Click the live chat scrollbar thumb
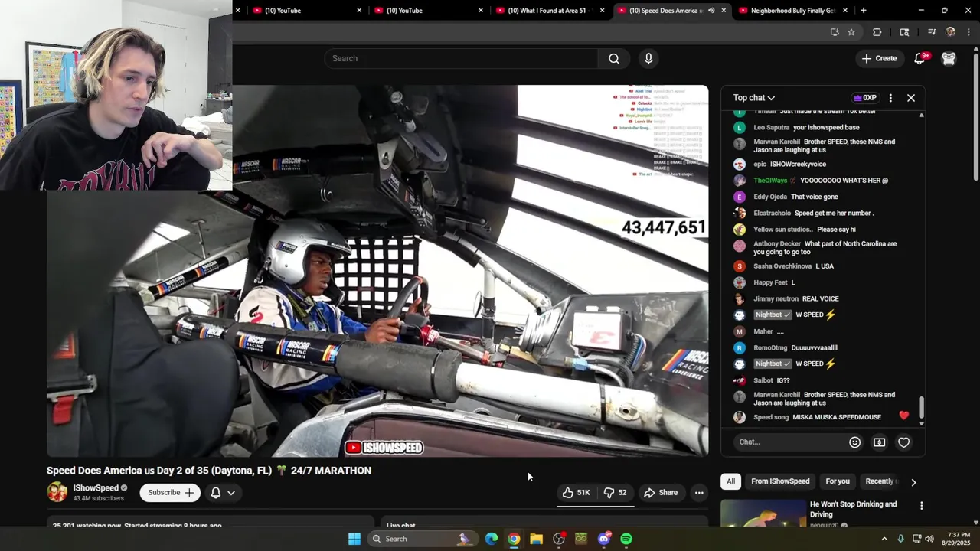 point(921,407)
